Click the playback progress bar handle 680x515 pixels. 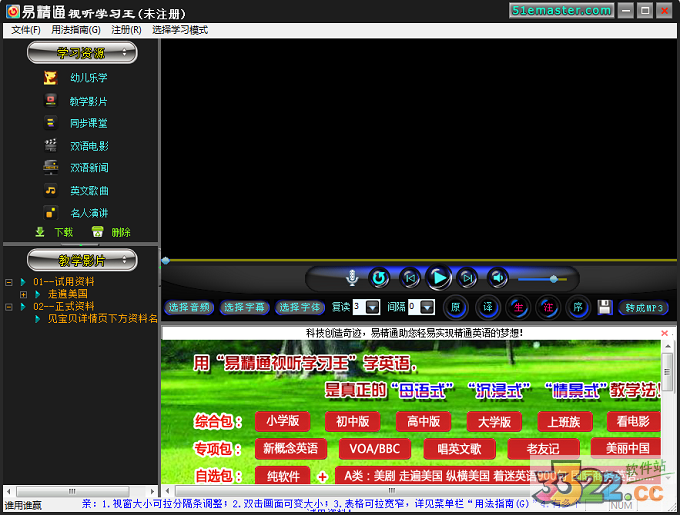165,261
